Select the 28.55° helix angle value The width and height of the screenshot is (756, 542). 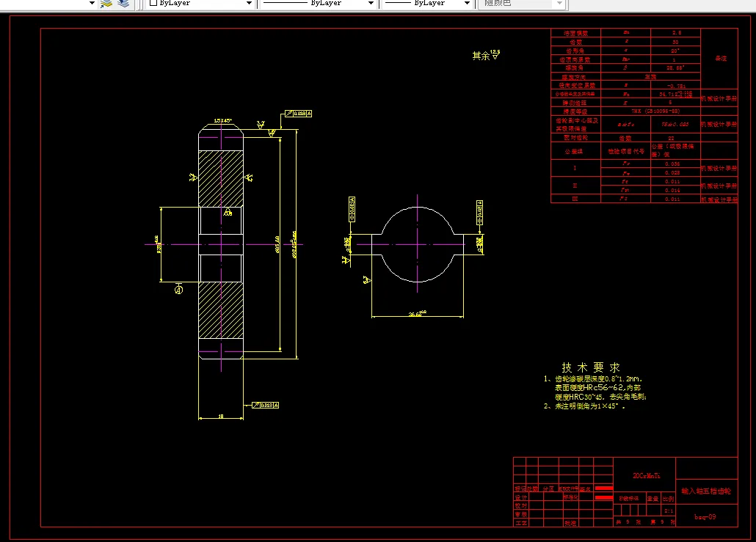pos(675,68)
